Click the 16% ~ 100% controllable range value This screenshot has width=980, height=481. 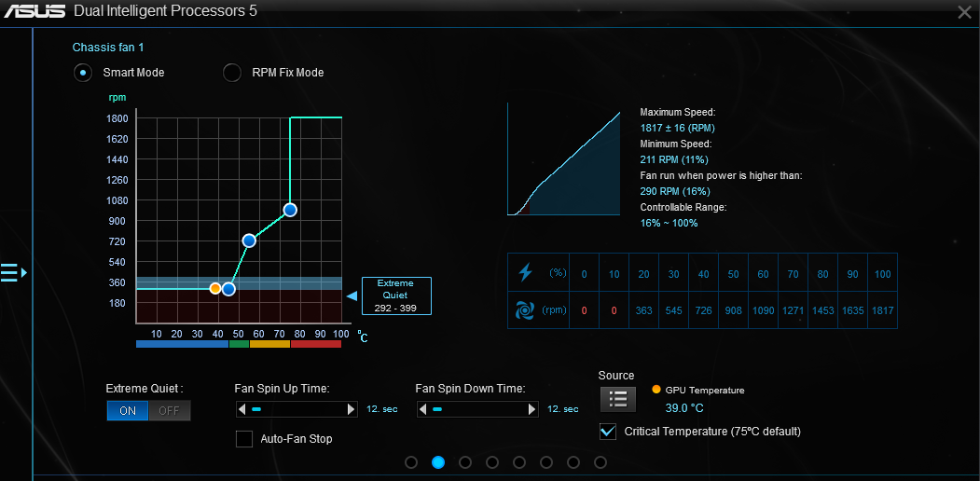click(669, 223)
